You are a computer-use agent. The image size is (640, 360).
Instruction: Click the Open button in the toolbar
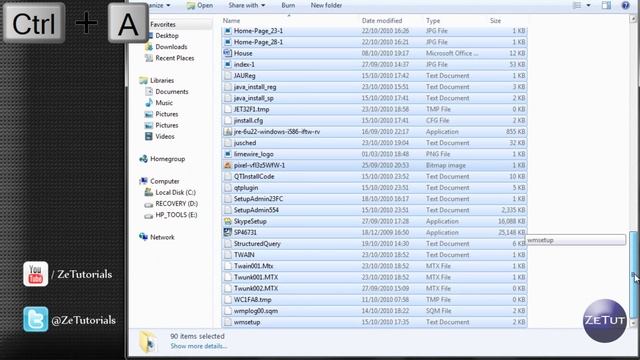click(200, 5)
